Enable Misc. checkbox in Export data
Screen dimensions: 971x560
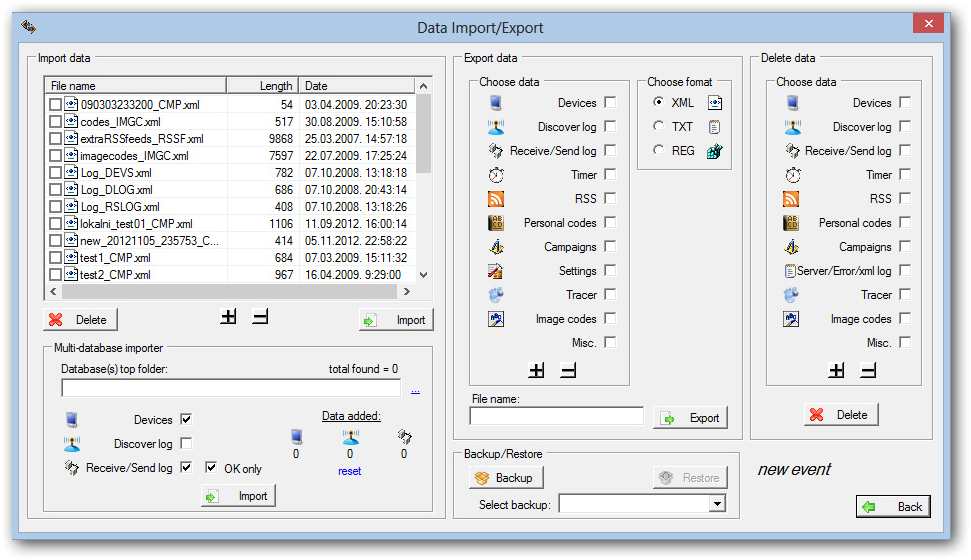pos(610,343)
